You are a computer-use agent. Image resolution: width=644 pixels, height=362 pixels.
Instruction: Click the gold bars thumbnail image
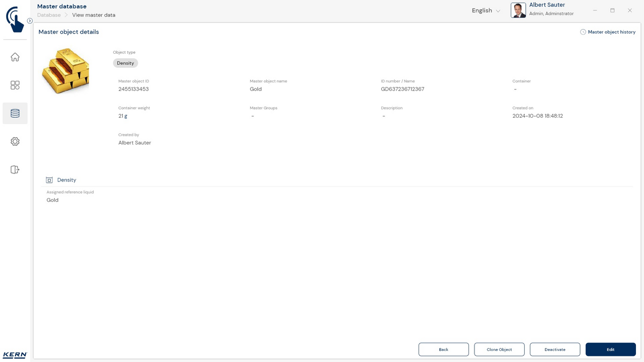tap(65, 71)
